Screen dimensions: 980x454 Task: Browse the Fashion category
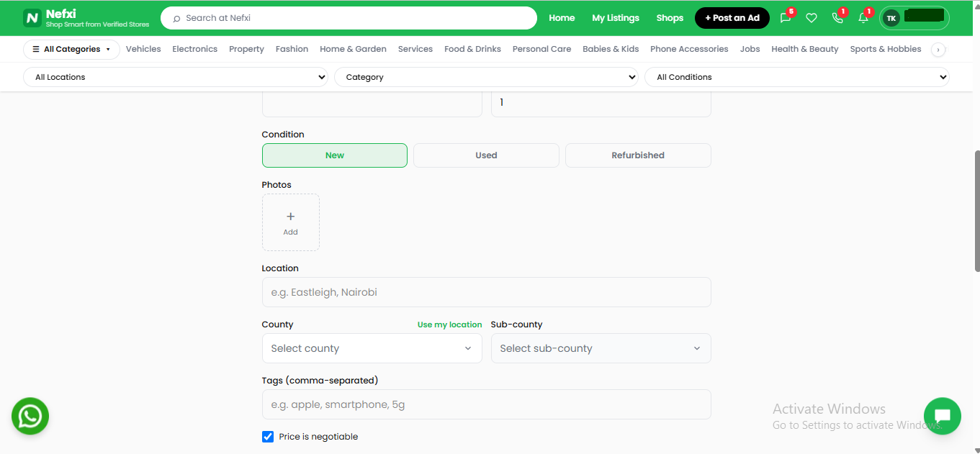[292, 49]
